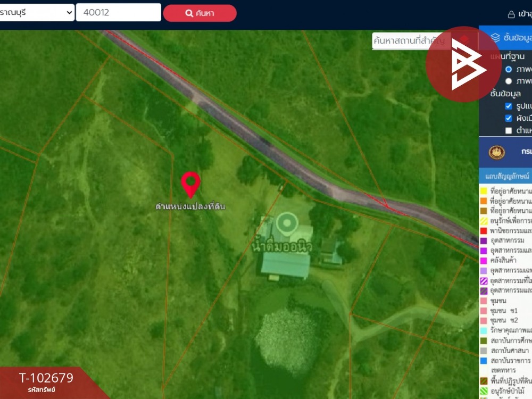Click the department seal emblem
The width and height of the screenshot is (532, 399).
(496, 153)
